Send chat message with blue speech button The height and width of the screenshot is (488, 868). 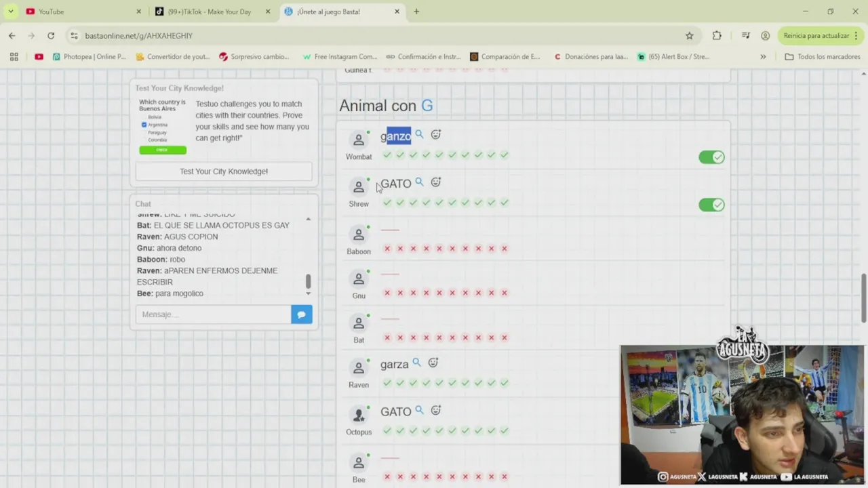pyautogui.click(x=302, y=314)
